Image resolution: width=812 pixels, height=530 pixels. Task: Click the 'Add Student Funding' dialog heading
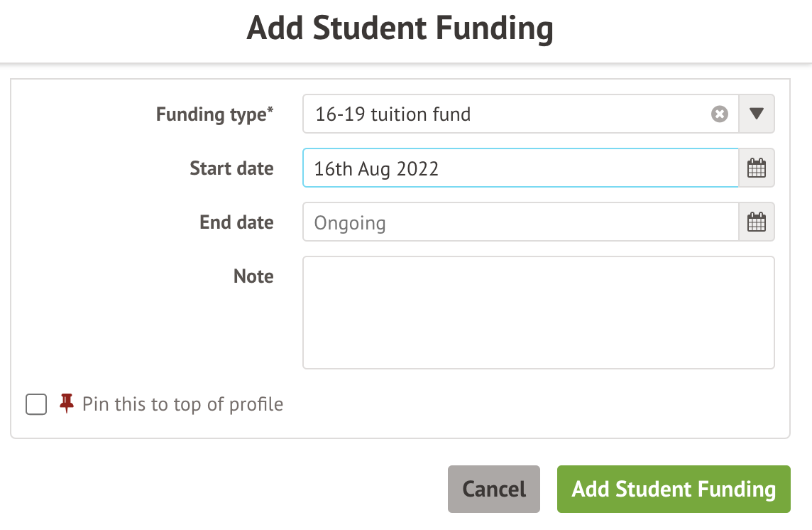point(400,29)
